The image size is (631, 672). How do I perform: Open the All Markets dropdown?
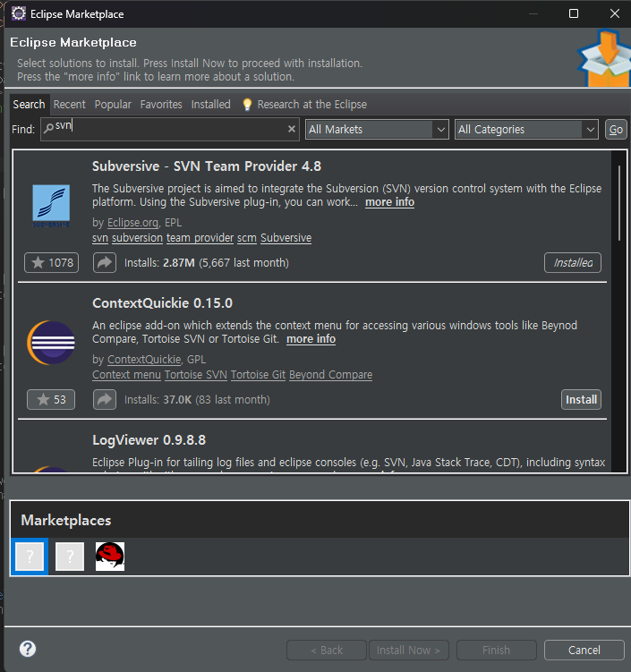coord(377,130)
